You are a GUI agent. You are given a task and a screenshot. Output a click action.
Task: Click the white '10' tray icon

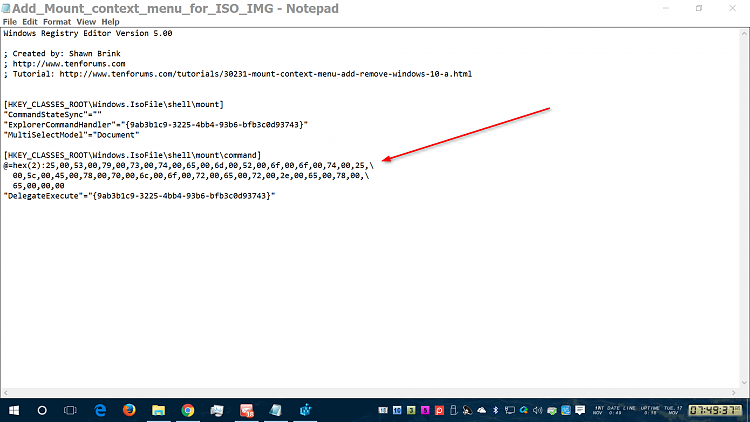[383, 411]
